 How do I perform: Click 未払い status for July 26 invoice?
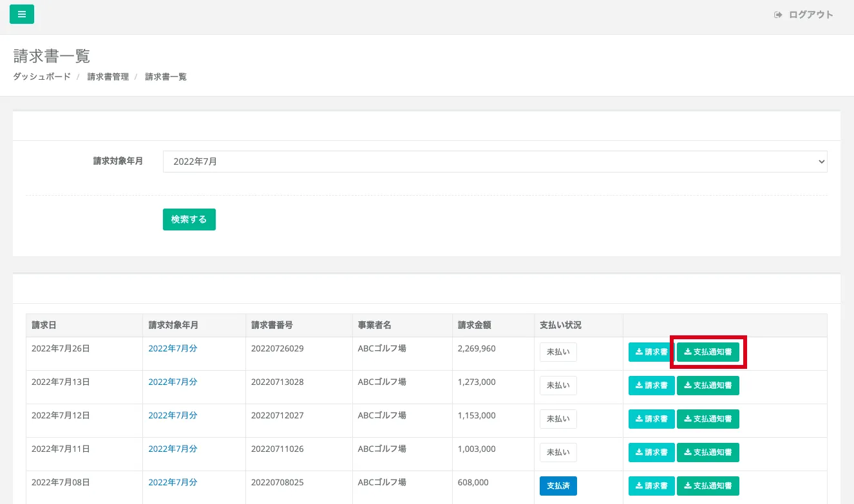click(558, 352)
